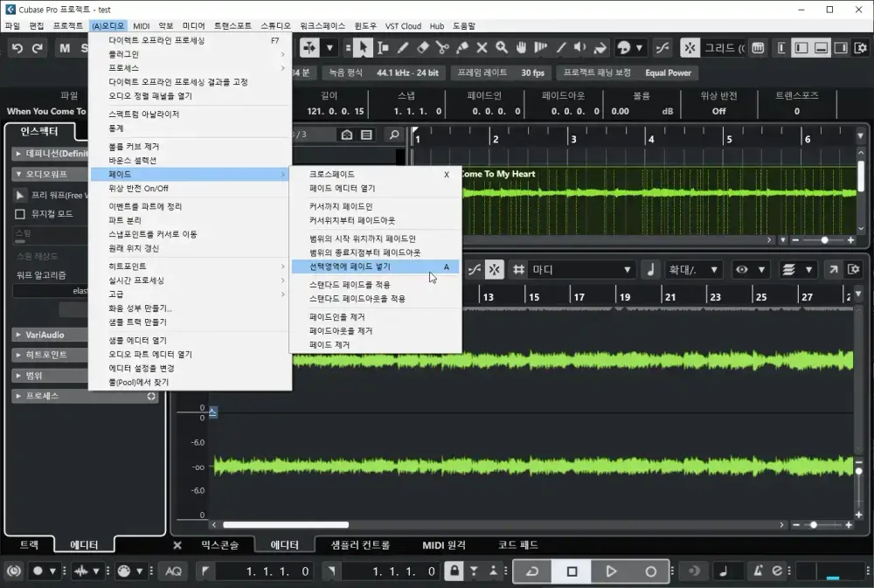The height and width of the screenshot is (588, 874).
Task: Enable the Musical Mode checkbox
Action: pyautogui.click(x=20, y=214)
